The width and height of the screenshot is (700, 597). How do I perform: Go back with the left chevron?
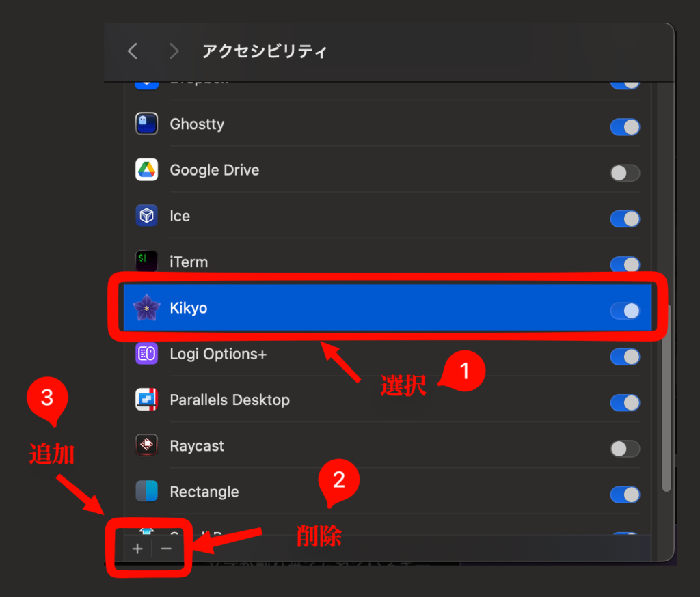[x=133, y=51]
